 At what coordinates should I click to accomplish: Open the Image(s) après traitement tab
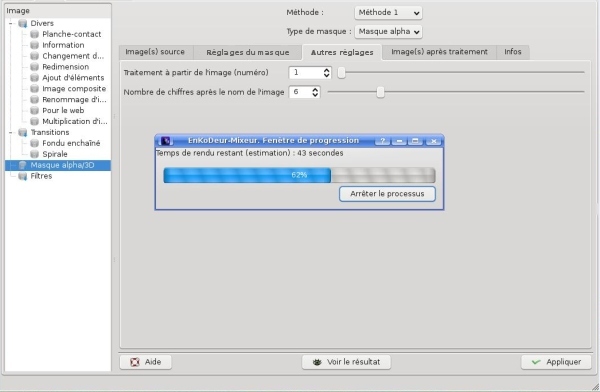439,52
